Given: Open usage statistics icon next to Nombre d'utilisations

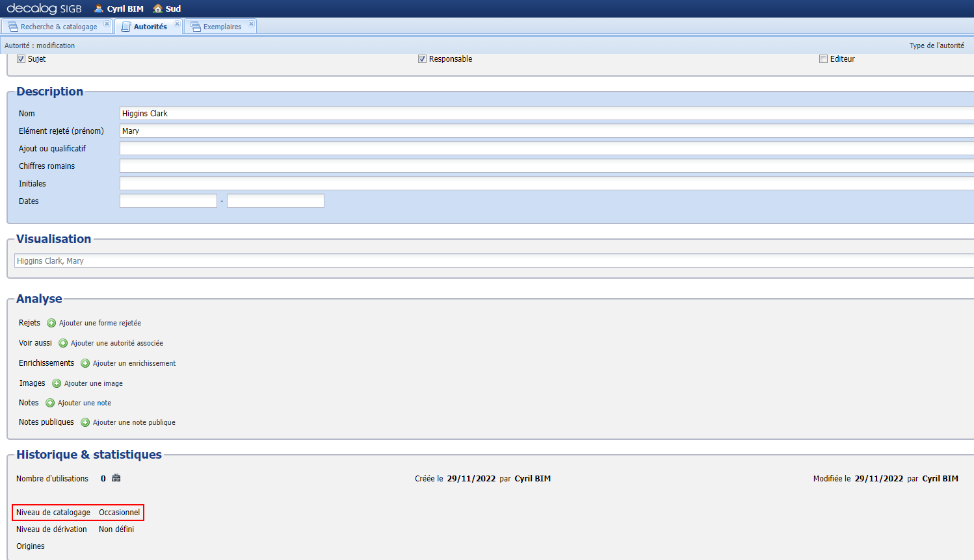Looking at the screenshot, I should [116, 478].
